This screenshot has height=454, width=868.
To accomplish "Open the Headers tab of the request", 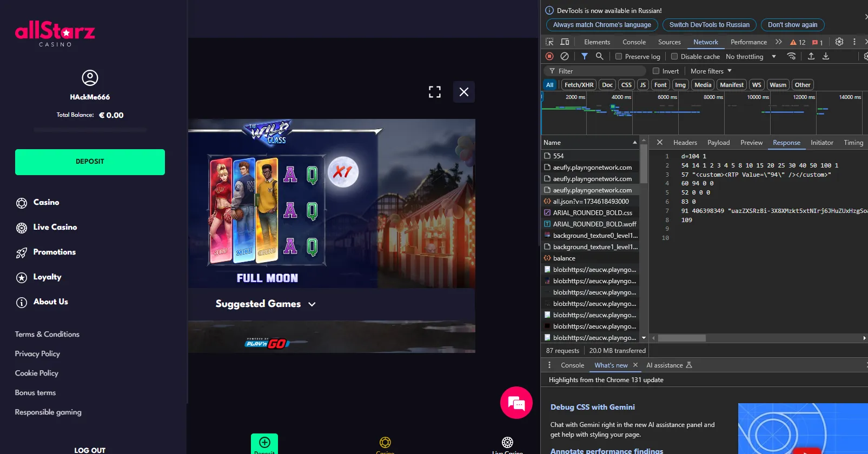I will pos(685,143).
